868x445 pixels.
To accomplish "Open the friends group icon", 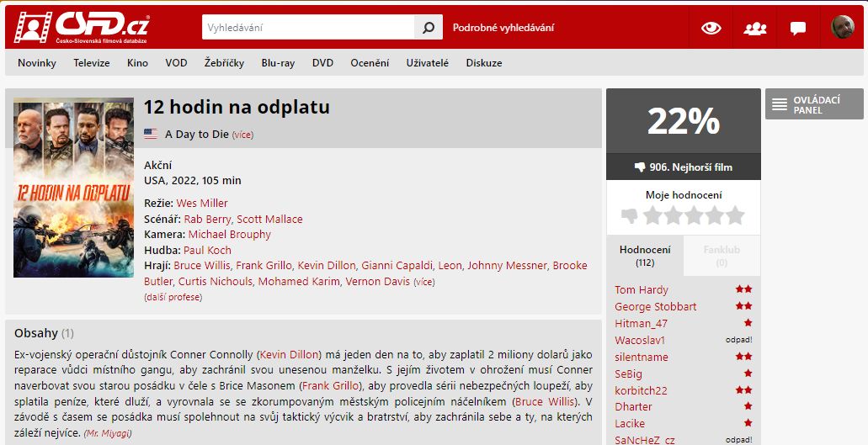I will (x=755, y=29).
